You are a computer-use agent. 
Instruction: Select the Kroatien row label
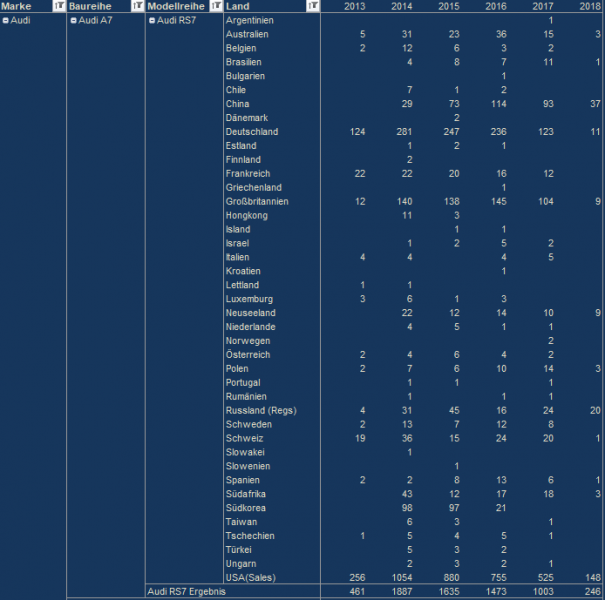(243, 271)
